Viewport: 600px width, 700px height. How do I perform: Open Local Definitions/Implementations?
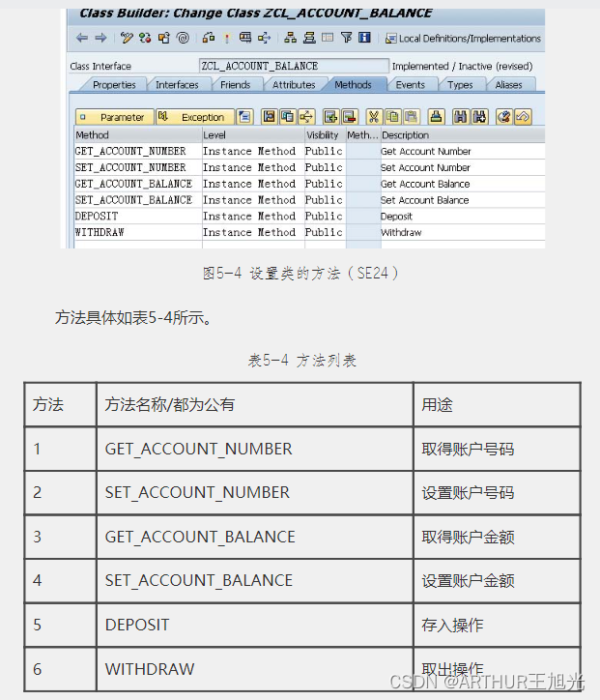click(x=463, y=39)
